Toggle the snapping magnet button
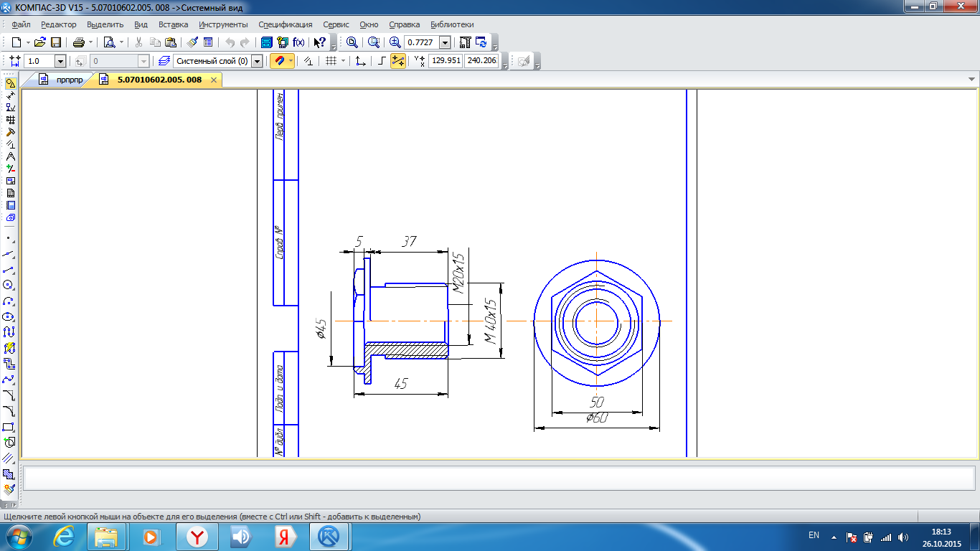 point(279,61)
